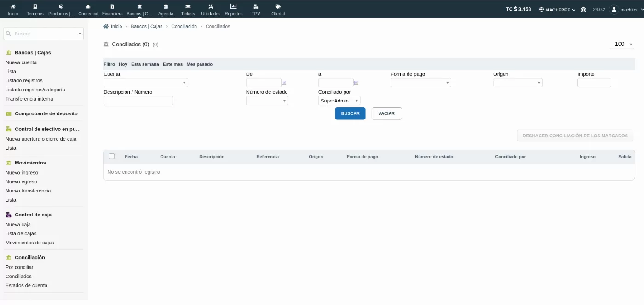The image size is (644, 305).
Task: Expand the Origen dropdown
Action: tap(518, 83)
